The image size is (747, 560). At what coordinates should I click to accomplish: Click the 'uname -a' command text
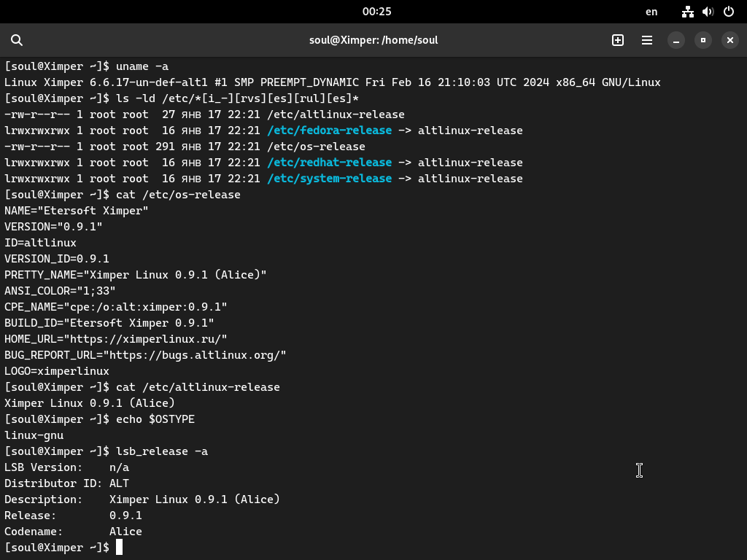coord(142,66)
